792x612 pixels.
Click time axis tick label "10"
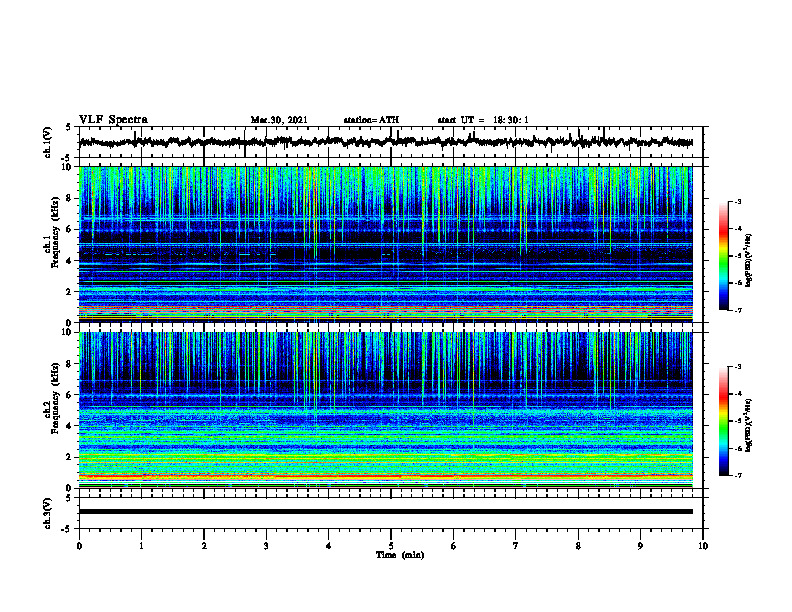pyautogui.click(x=703, y=546)
